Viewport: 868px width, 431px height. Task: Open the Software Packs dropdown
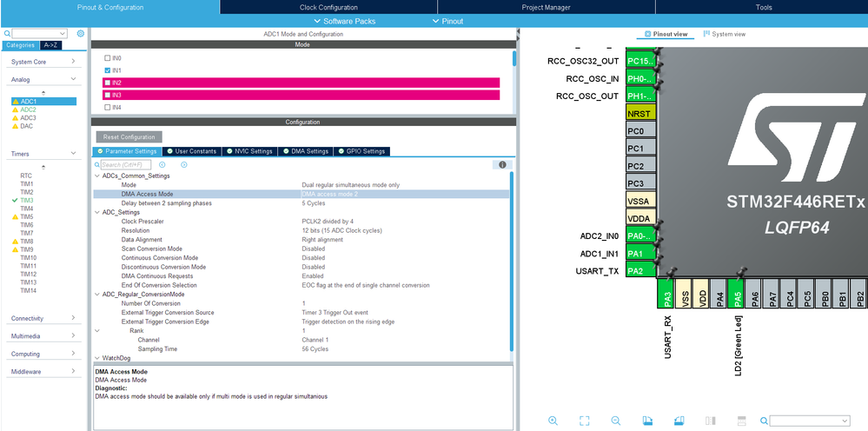pyautogui.click(x=344, y=21)
